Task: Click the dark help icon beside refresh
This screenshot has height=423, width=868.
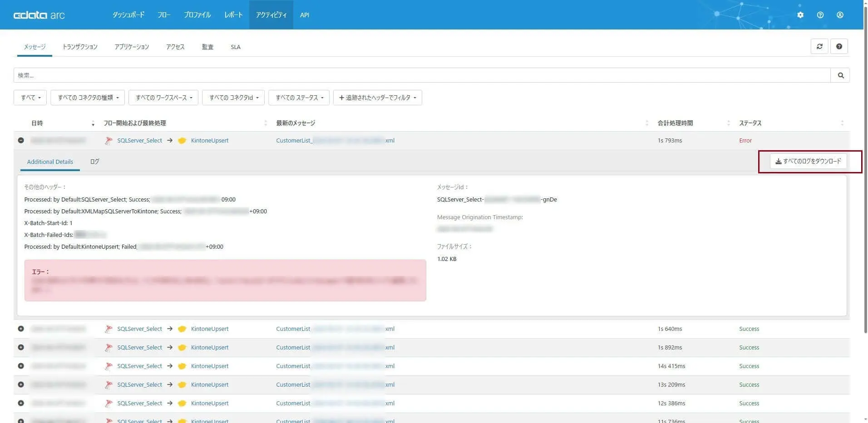Action: 839,46
